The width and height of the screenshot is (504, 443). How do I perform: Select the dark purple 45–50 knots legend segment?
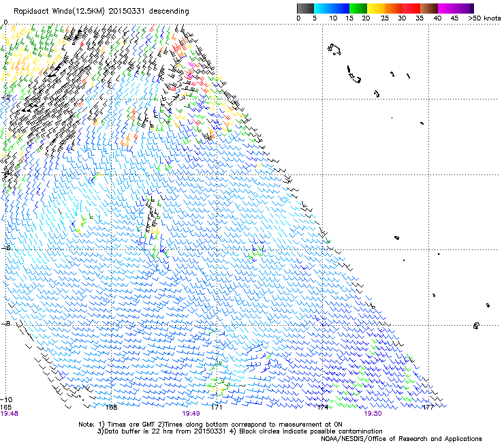(464, 8)
